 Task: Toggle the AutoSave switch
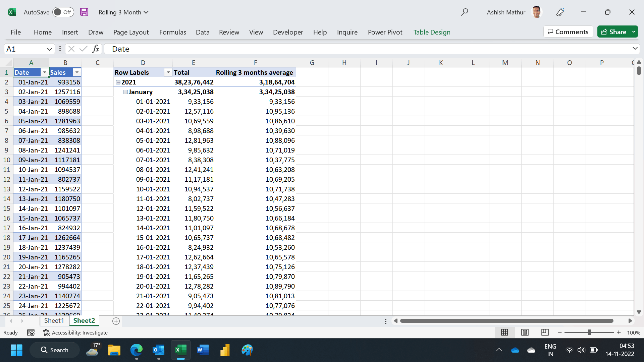click(63, 12)
